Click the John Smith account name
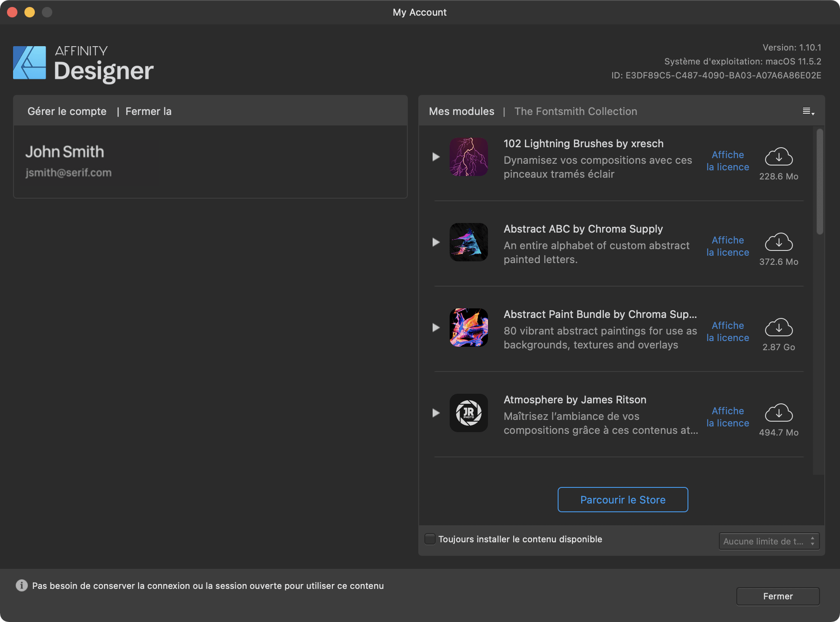Viewport: 840px width, 622px height. tap(64, 152)
